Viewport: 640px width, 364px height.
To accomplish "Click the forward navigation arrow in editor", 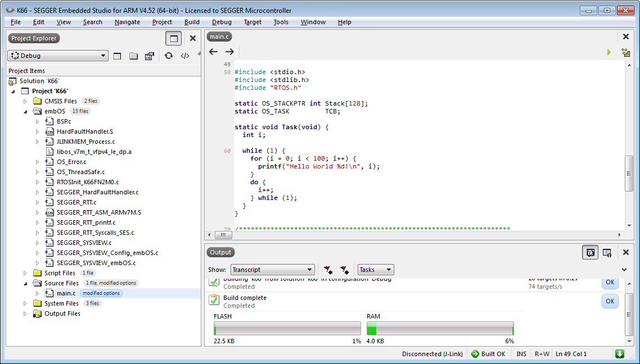I will pyautogui.click(x=229, y=52).
